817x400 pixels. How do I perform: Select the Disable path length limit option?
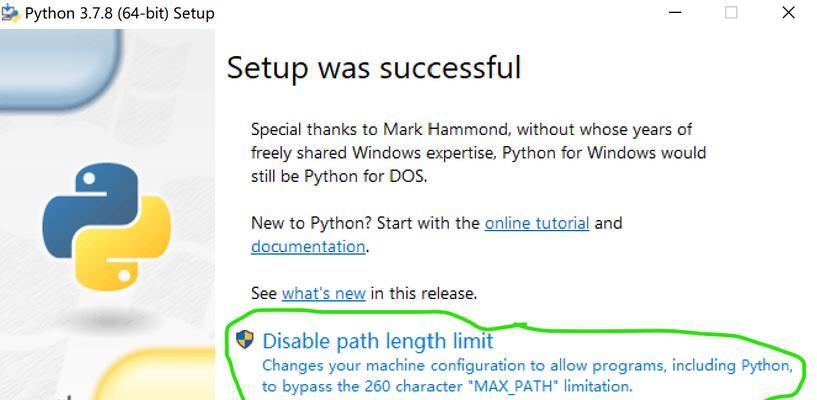[x=378, y=341]
